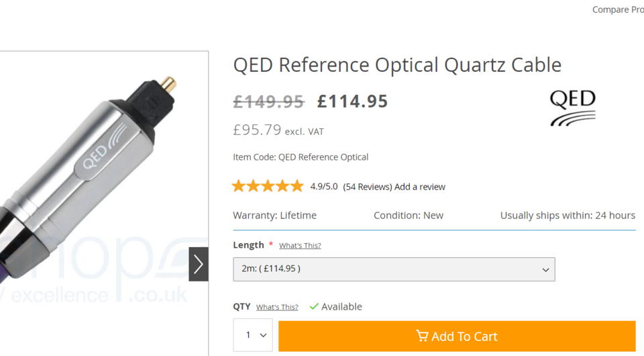
Task: Click the 4.9/5.0 rating score
Action: [x=323, y=187]
